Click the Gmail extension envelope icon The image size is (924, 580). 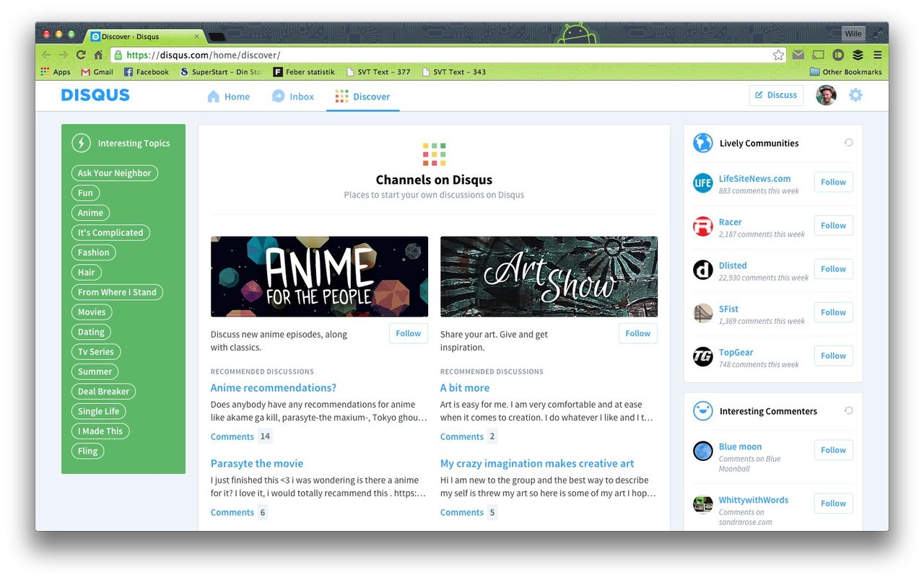pos(798,55)
